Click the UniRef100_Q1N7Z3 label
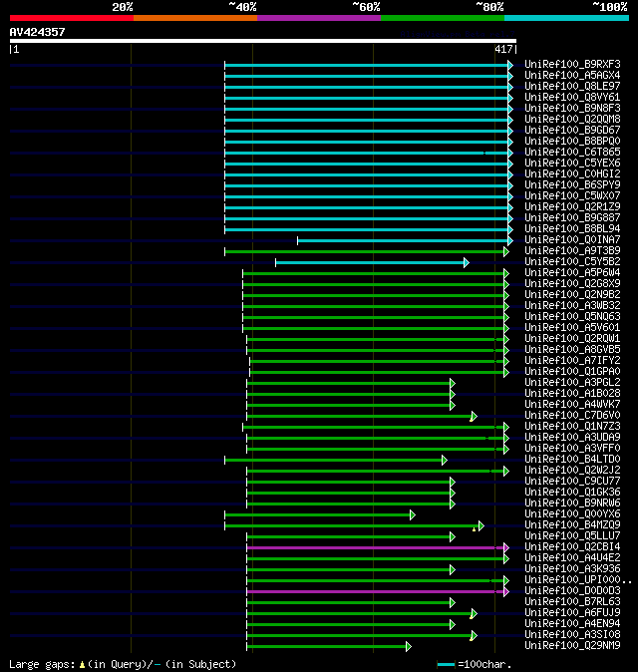Screen dimensions: 638x672 [572, 426]
